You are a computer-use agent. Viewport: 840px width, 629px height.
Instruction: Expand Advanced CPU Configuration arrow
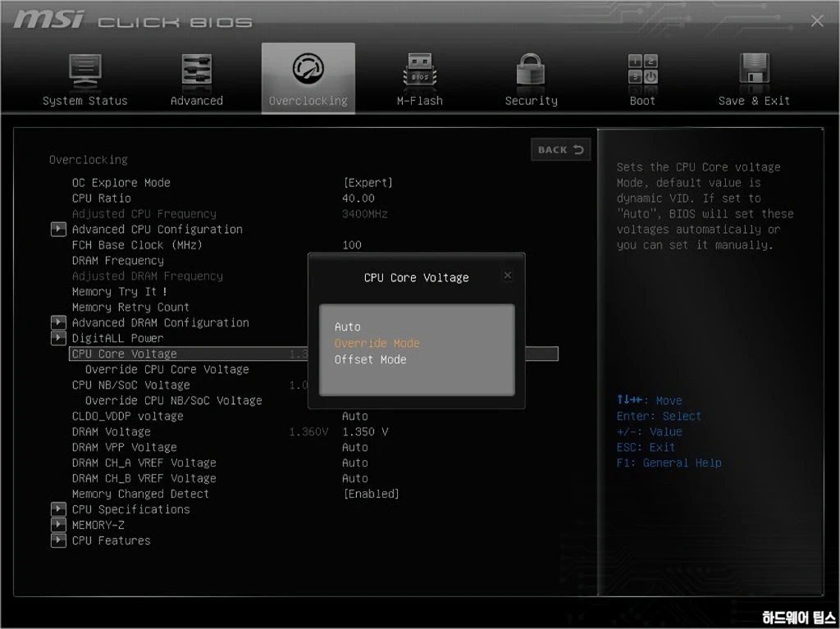[x=58, y=230]
